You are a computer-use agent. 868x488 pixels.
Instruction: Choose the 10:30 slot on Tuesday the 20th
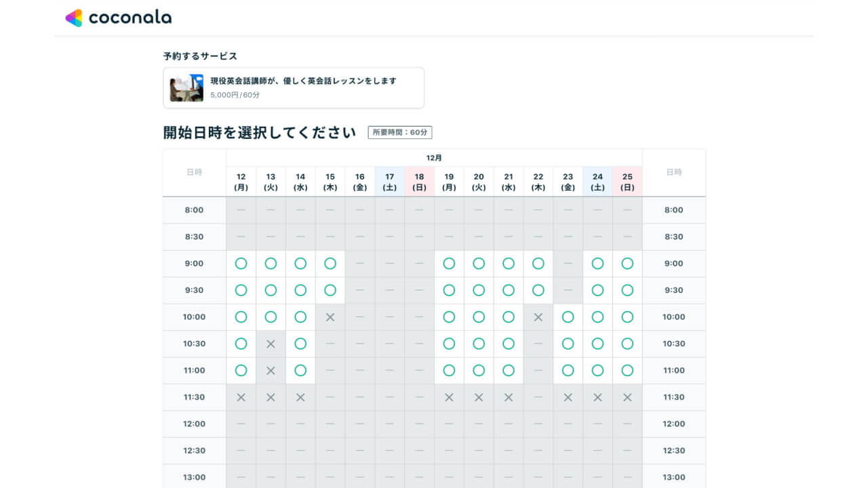(x=479, y=344)
